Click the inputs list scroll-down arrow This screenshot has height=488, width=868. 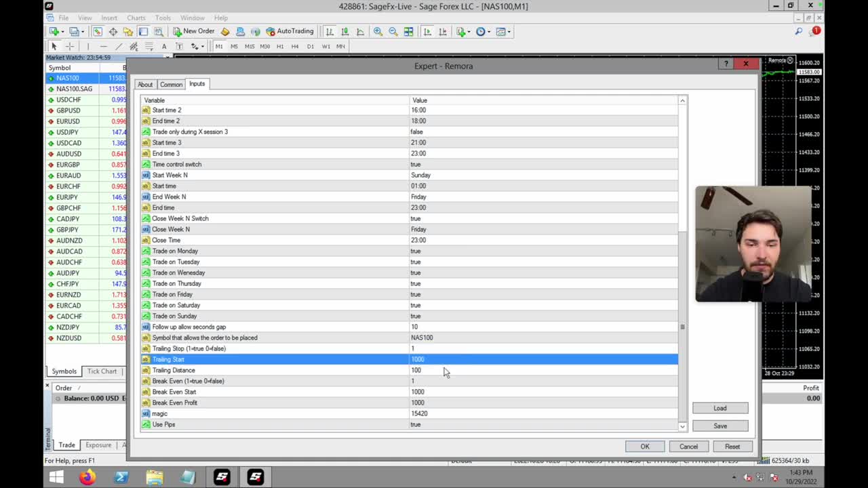pos(682,426)
